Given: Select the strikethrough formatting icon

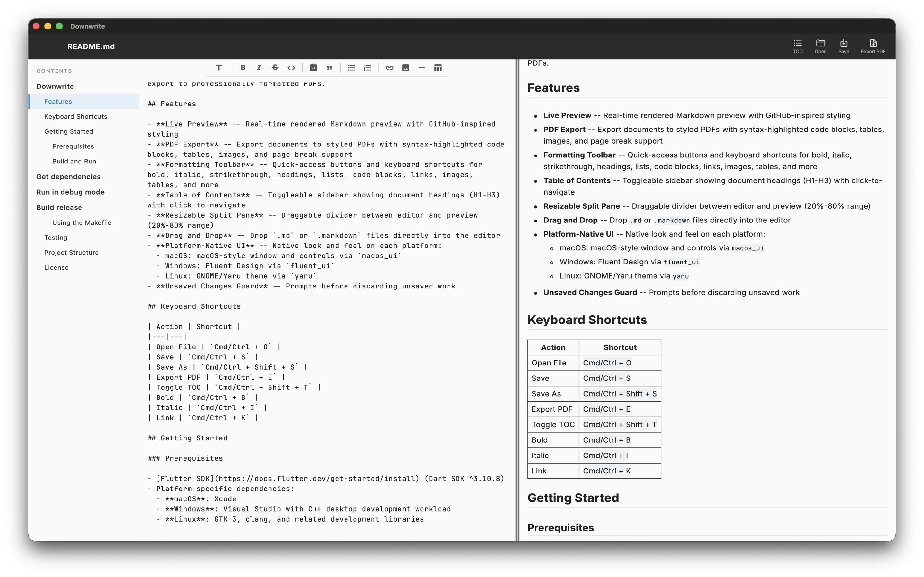Looking at the screenshot, I should (275, 68).
